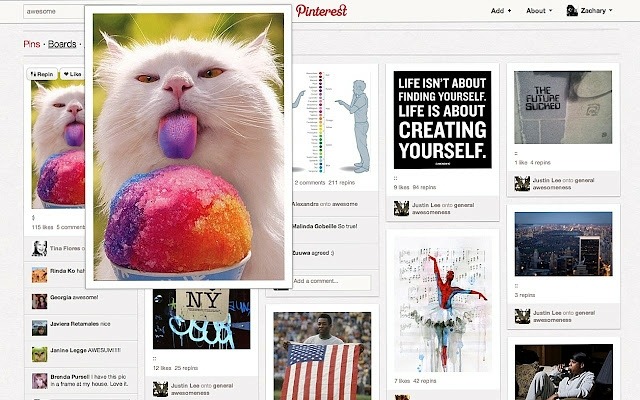
Task: Click Brenda Pursell's avatar
Action: click(40, 381)
